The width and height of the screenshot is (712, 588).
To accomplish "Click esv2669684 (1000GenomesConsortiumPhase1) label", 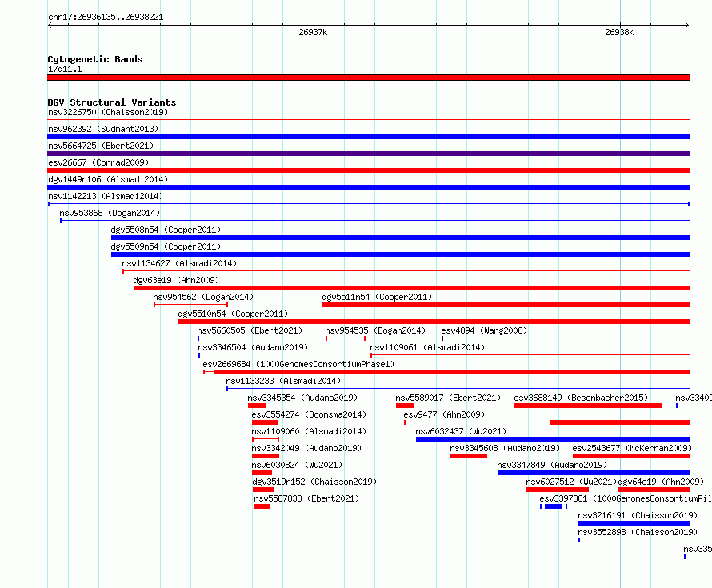I will pyautogui.click(x=298, y=364).
